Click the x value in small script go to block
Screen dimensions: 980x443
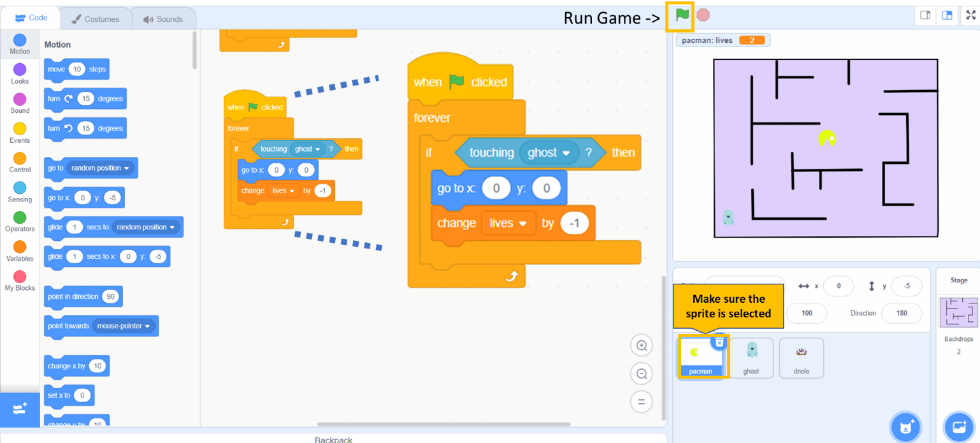pos(276,170)
